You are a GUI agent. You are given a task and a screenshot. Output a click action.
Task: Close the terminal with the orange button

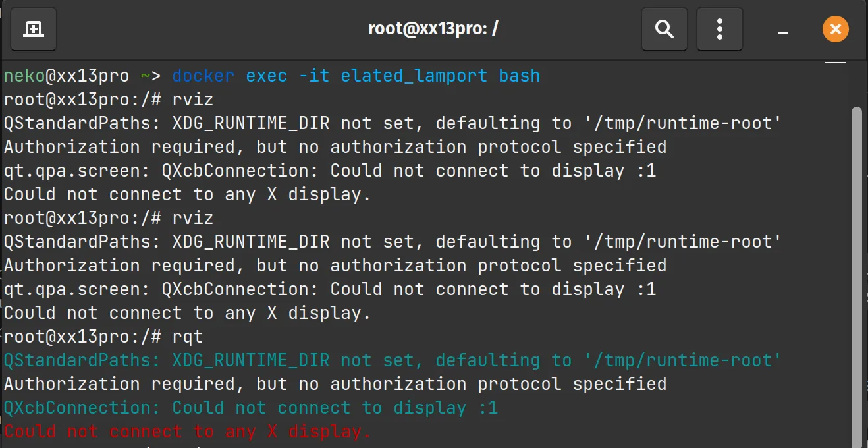[x=835, y=30]
